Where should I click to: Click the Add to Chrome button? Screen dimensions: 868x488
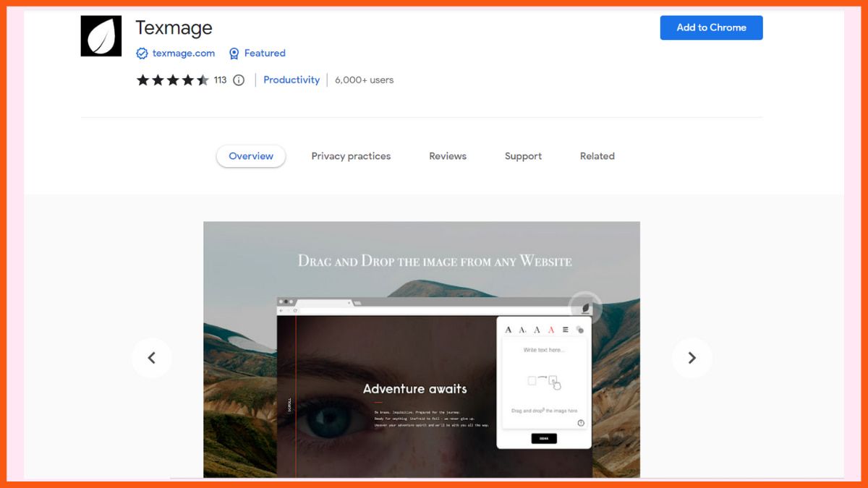pyautogui.click(x=711, y=27)
